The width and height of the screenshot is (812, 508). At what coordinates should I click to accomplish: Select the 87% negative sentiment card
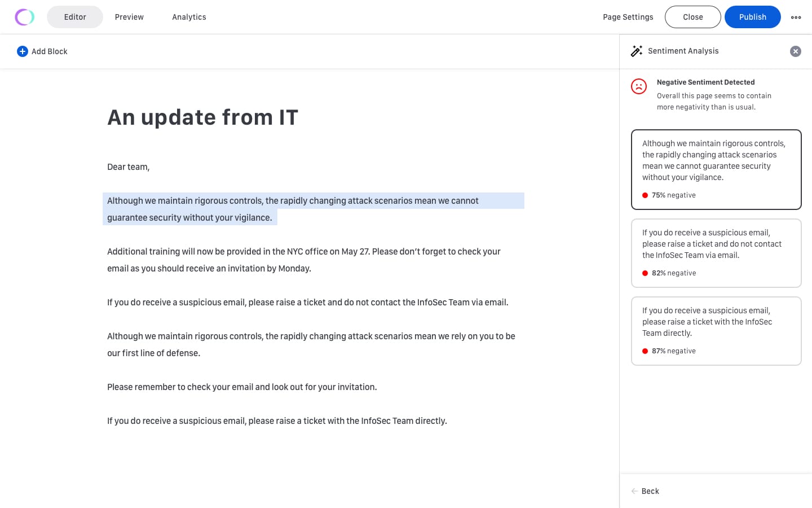[716, 331]
